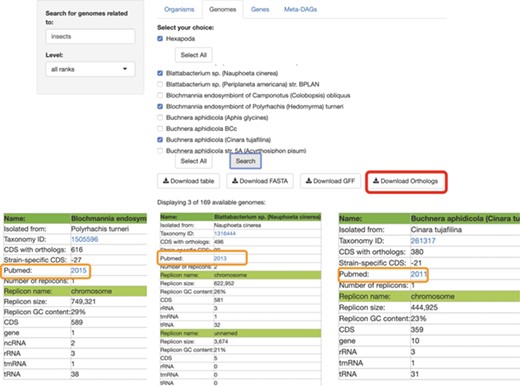The height and width of the screenshot is (386, 520).
Task: Uncheck Buchnera aphidicola (Cinara tujafilina)
Action: tap(160, 139)
